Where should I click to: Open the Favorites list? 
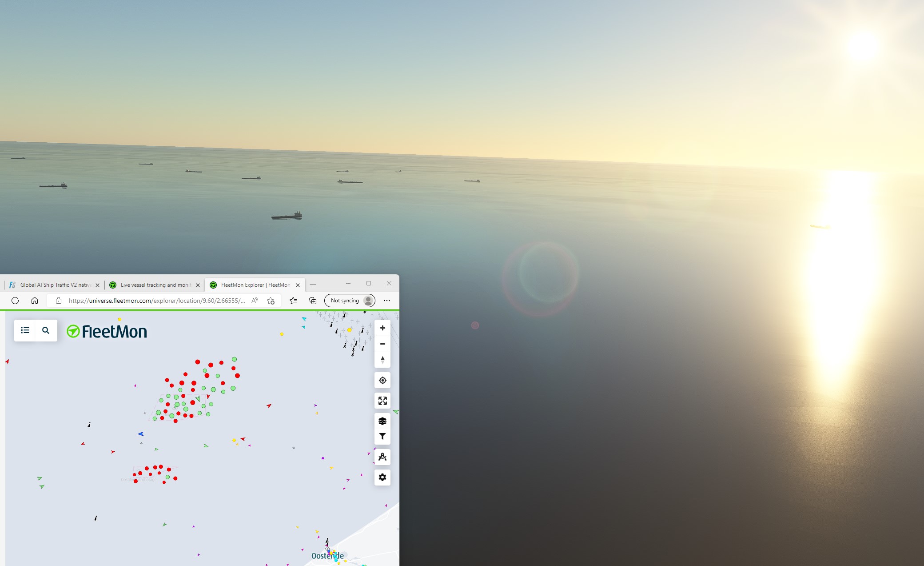click(x=293, y=301)
